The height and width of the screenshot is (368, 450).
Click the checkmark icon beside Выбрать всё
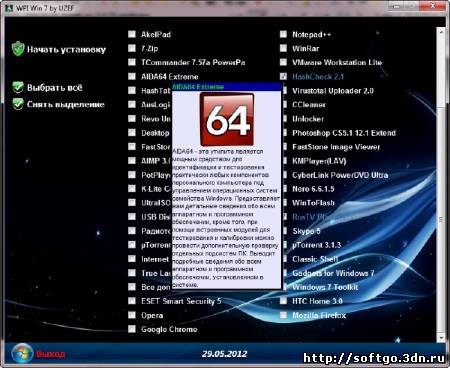18,87
